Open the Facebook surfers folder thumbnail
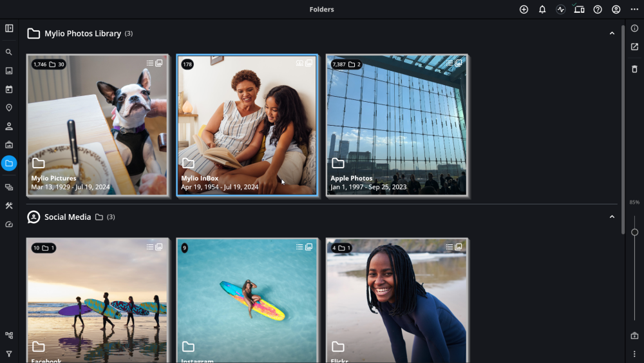The width and height of the screenshot is (644, 363). point(98,300)
